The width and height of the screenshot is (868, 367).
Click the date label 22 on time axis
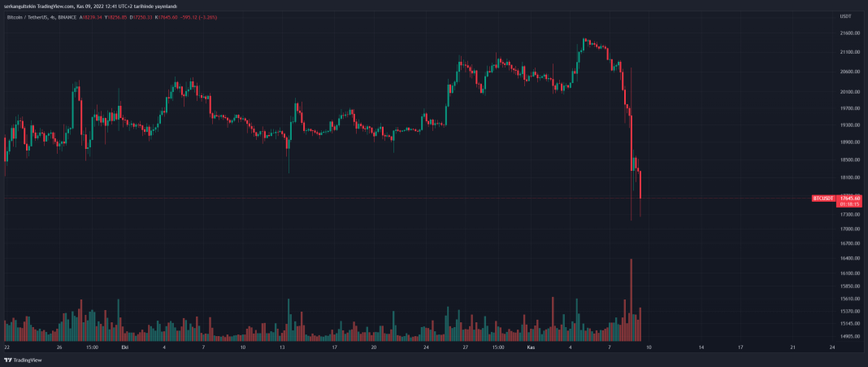pos(7,347)
